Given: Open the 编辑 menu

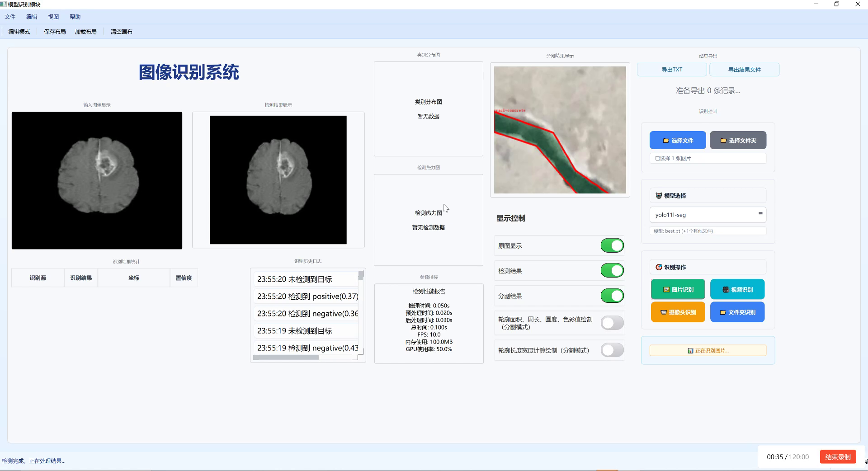Looking at the screenshot, I should [32, 17].
